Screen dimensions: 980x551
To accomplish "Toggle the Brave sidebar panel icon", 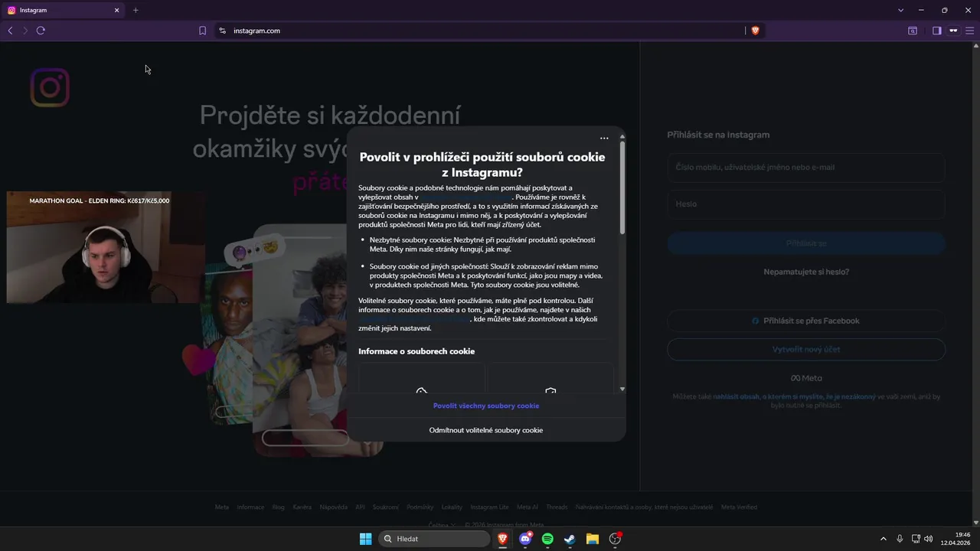I will [x=936, y=31].
